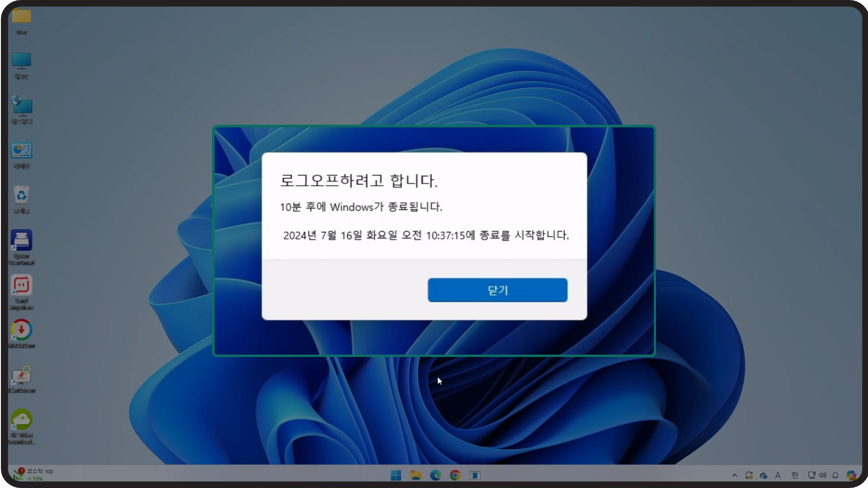This screenshot has height=488, width=868.
Task: Select the 휴지통 recycle bin icon
Action: pos(21,196)
